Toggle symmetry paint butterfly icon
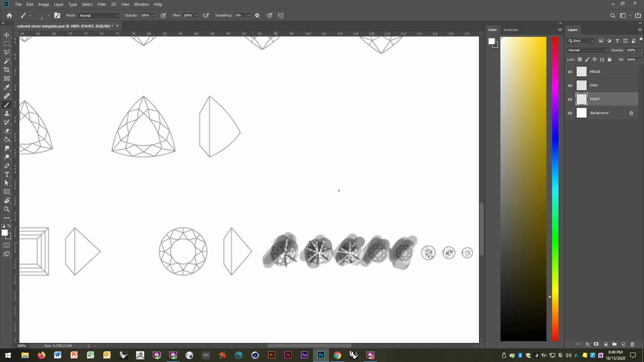The width and height of the screenshot is (644, 362). (x=281, y=15)
